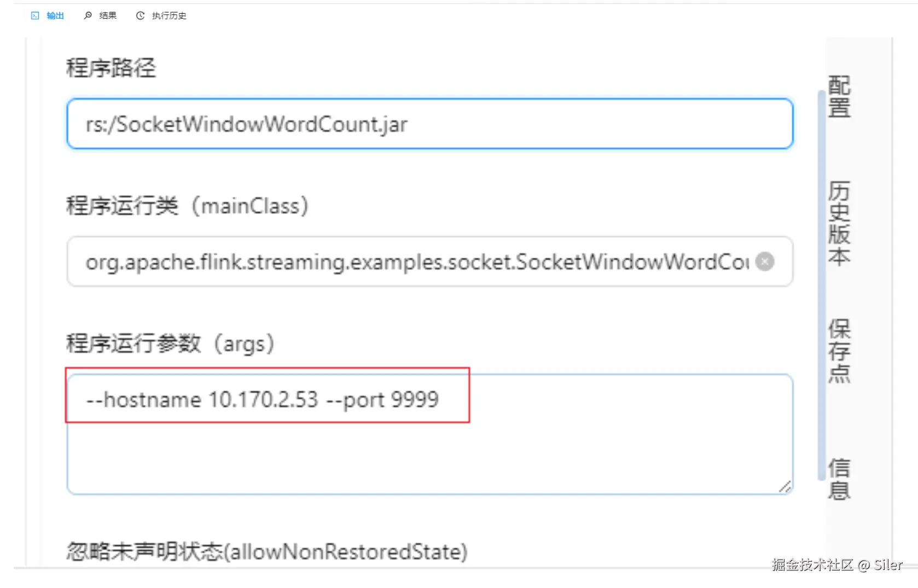Open the 保存点 side tab
Screen dimensions: 918x588
[x=839, y=351]
